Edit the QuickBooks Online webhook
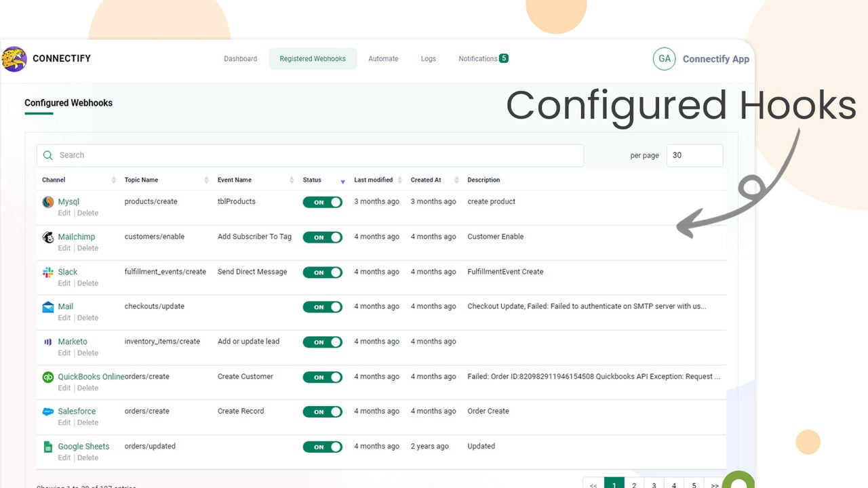868x488 pixels. [x=64, y=388]
